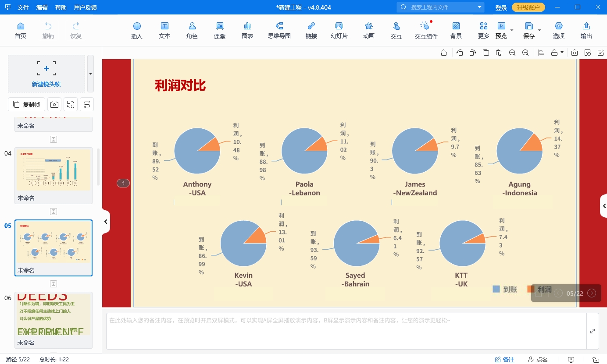Click the status bar lock icon
This screenshot has height=364, width=607.
(x=596, y=360)
